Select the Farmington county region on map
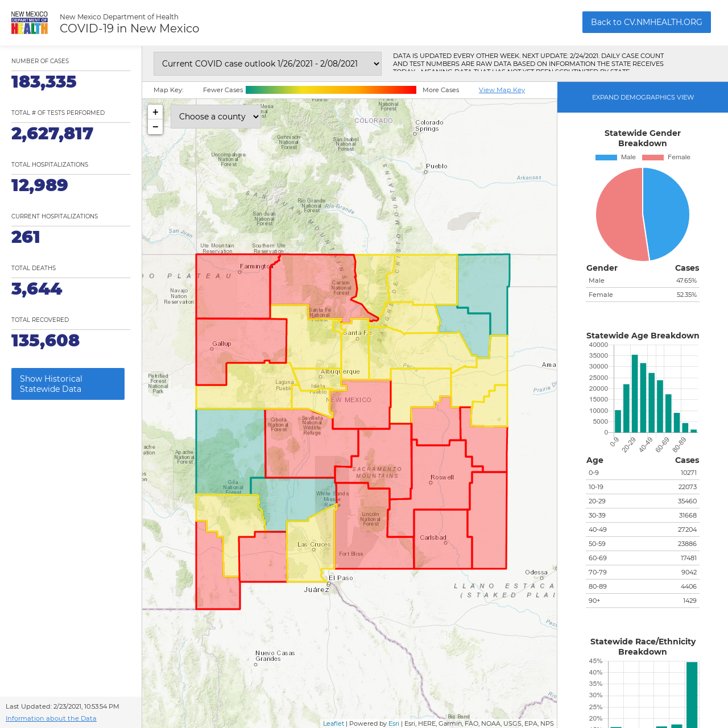The width and height of the screenshot is (728, 728). pos(233,287)
